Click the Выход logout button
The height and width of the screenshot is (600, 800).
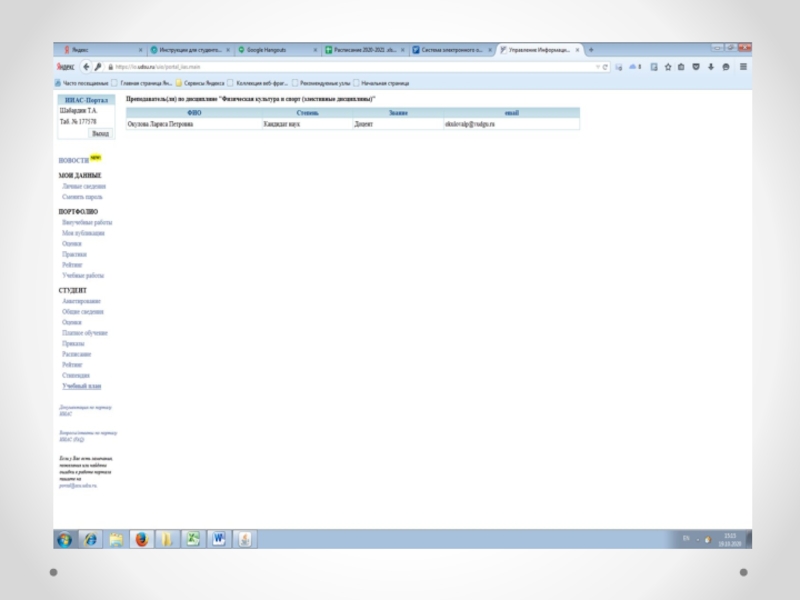[101, 134]
